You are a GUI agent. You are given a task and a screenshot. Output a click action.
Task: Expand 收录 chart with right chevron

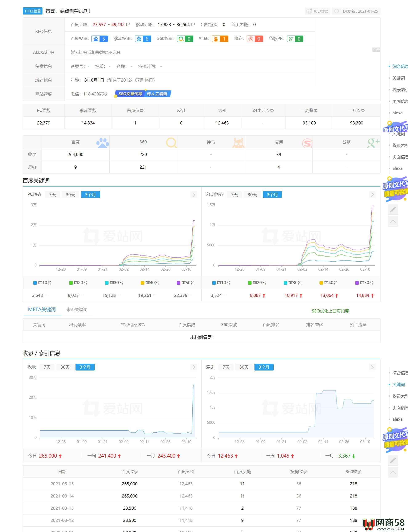tap(194, 367)
